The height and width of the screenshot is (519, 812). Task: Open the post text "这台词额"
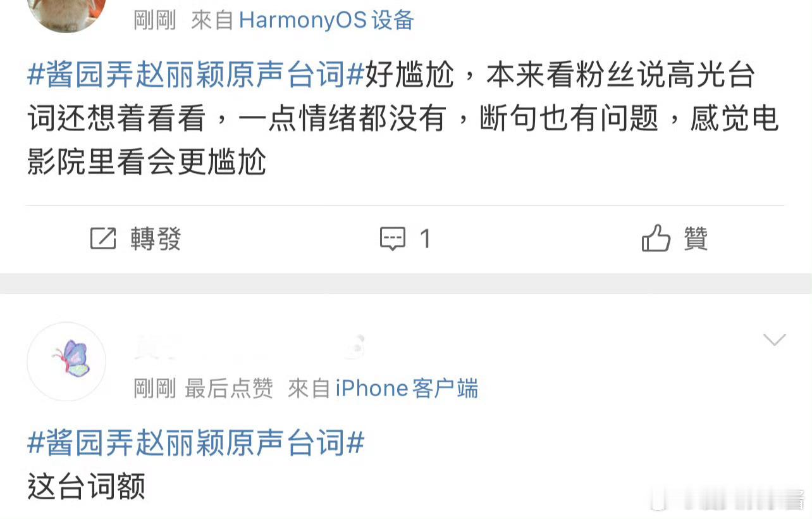tap(87, 487)
